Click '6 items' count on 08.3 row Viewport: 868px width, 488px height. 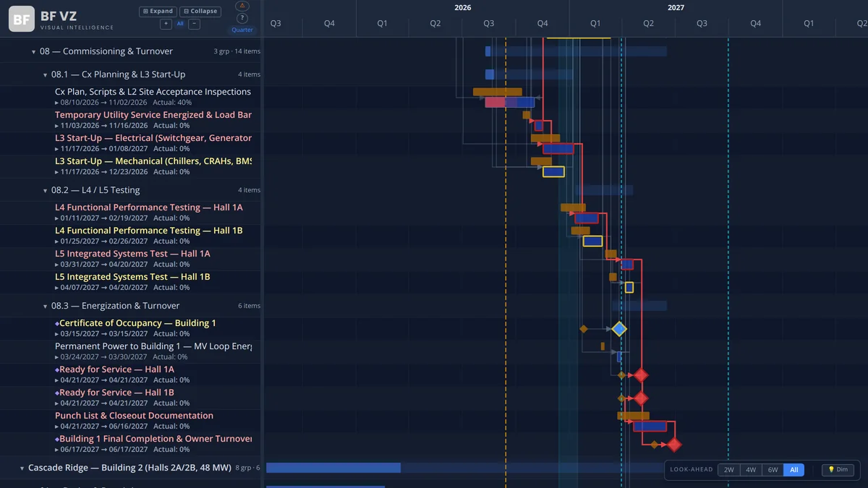pos(250,307)
